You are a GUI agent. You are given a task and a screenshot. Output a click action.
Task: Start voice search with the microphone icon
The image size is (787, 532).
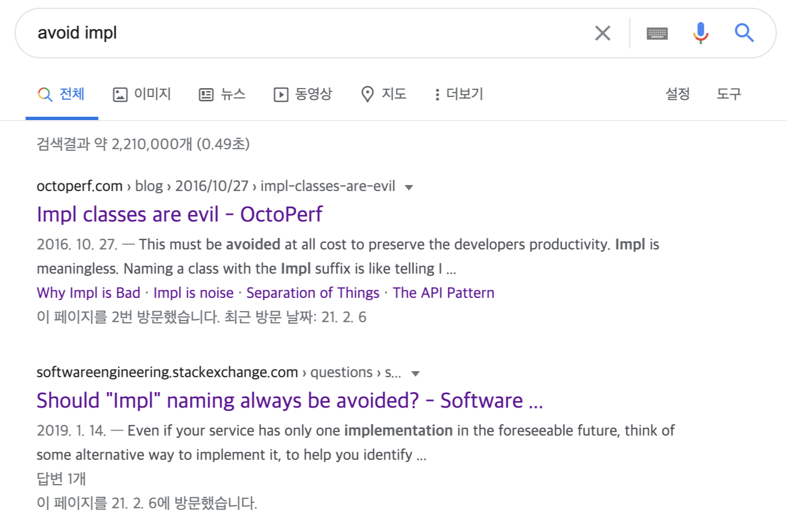[701, 33]
